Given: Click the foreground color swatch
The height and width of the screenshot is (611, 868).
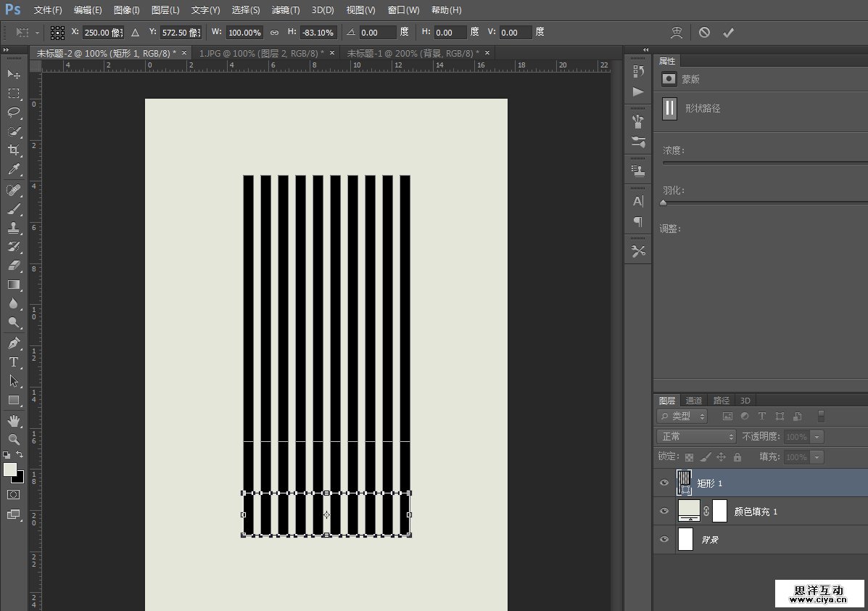Looking at the screenshot, I should (9, 470).
